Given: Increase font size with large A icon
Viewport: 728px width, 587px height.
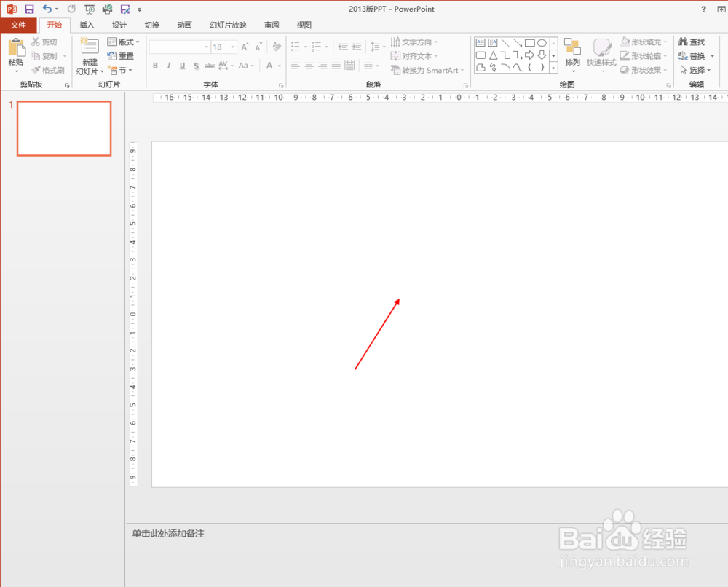Looking at the screenshot, I should click(x=245, y=47).
